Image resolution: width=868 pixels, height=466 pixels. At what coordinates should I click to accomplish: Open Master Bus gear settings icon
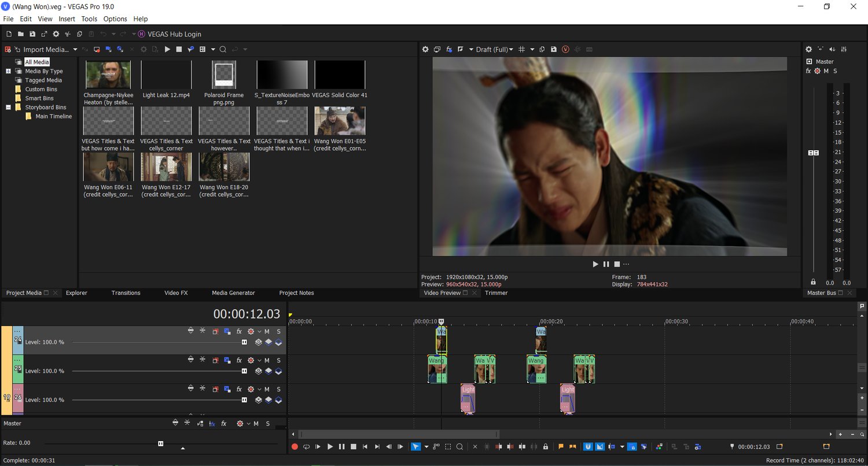[x=809, y=50]
